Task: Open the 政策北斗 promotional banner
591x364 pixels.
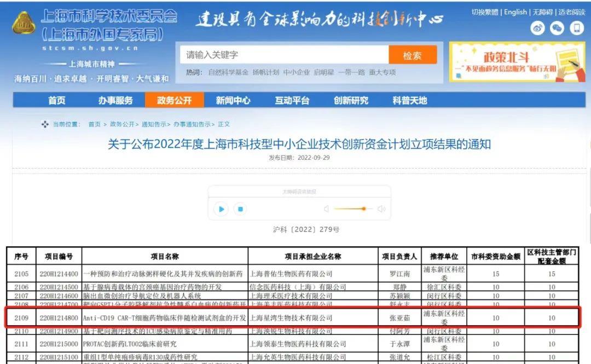Action: tap(517, 62)
